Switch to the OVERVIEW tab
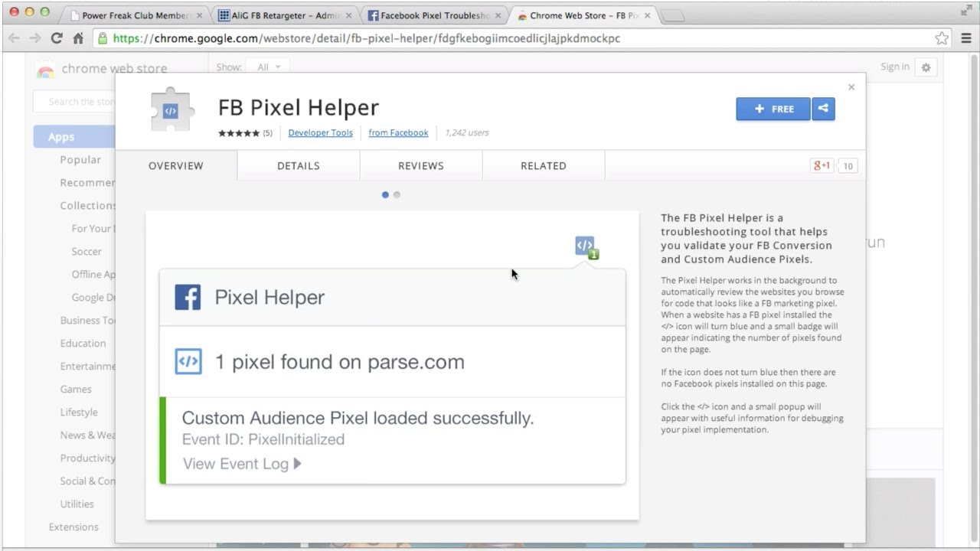The width and height of the screenshot is (980, 551). 176,165
